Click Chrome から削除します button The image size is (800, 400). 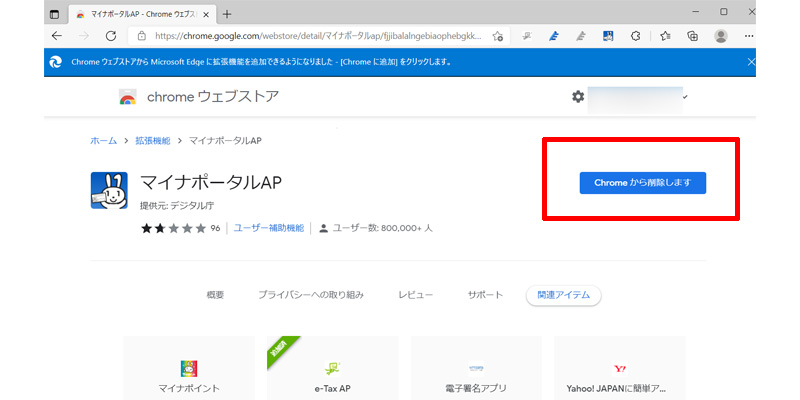[642, 183]
